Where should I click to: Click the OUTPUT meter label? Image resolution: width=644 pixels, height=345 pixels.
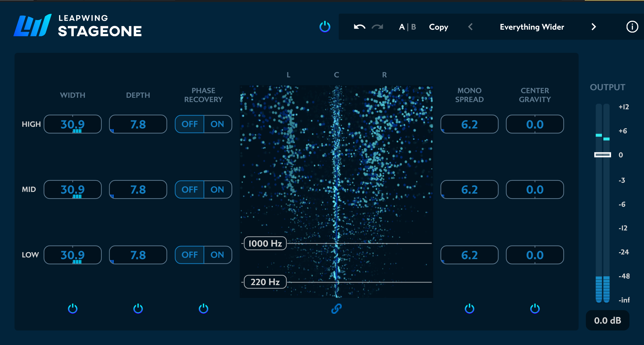[x=607, y=87]
